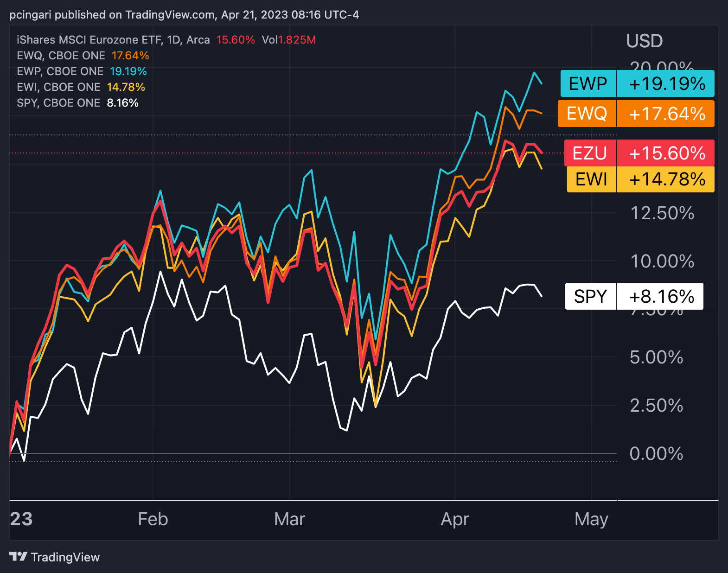Click the 19.19% legend value in cyan
The image size is (728, 573).
pos(128,71)
